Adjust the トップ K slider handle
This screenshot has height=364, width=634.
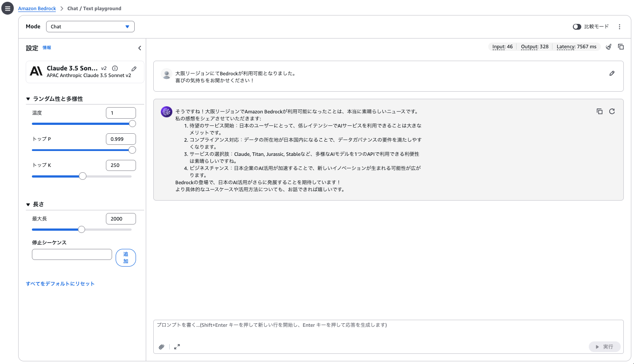click(x=82, y=176)
